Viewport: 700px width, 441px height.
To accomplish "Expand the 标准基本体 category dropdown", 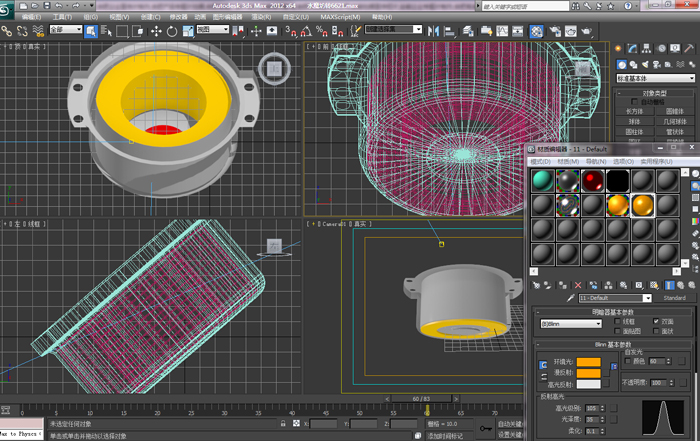I will (x=655, y=78).
